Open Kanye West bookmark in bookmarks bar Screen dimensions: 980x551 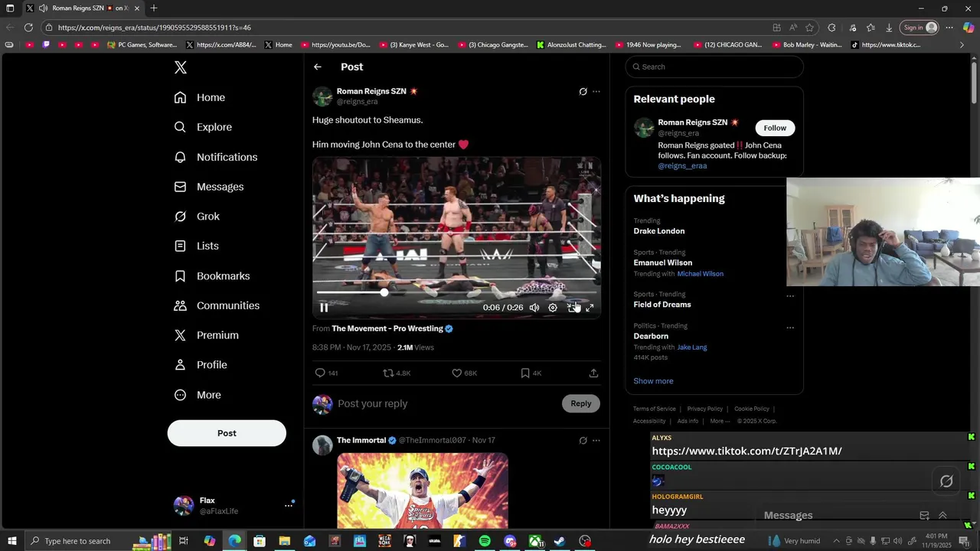click(414, 45)
